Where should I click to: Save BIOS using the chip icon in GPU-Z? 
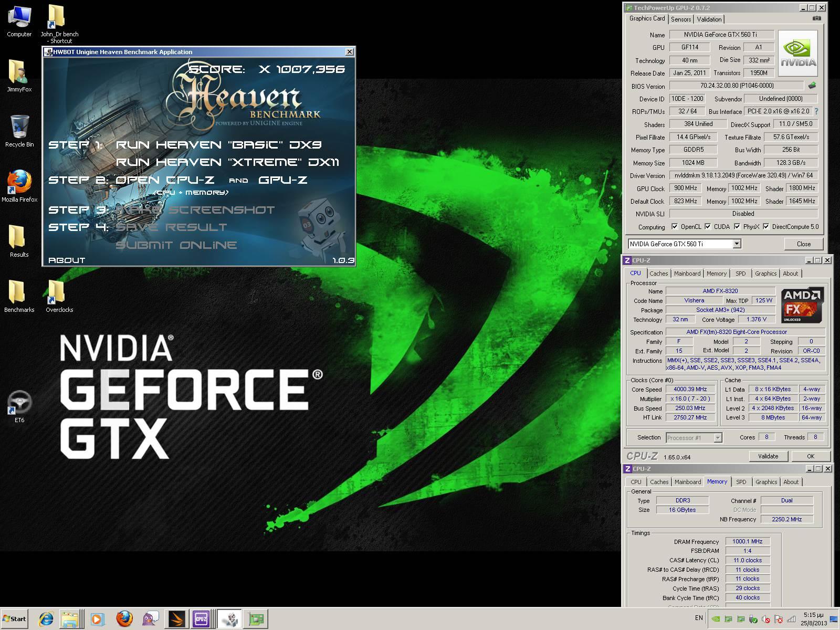[812, 85]
